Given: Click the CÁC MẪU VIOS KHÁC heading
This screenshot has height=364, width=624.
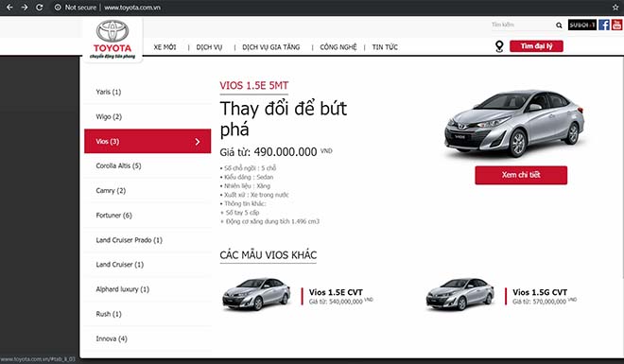Looking at the screenshot, I should pos(269,255).
